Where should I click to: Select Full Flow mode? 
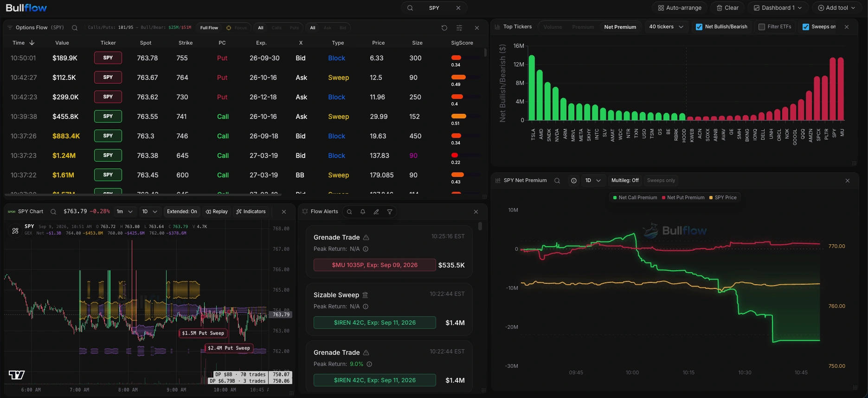coord(209,28)
